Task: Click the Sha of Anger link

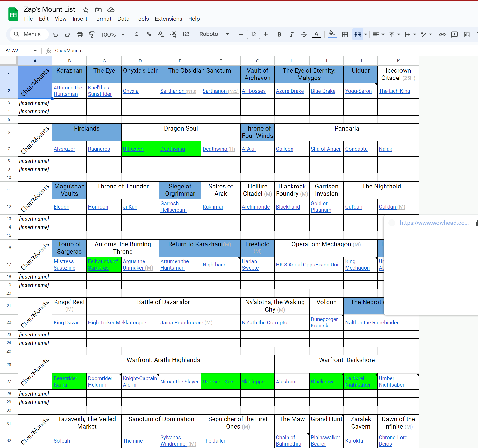Action: 325,149
